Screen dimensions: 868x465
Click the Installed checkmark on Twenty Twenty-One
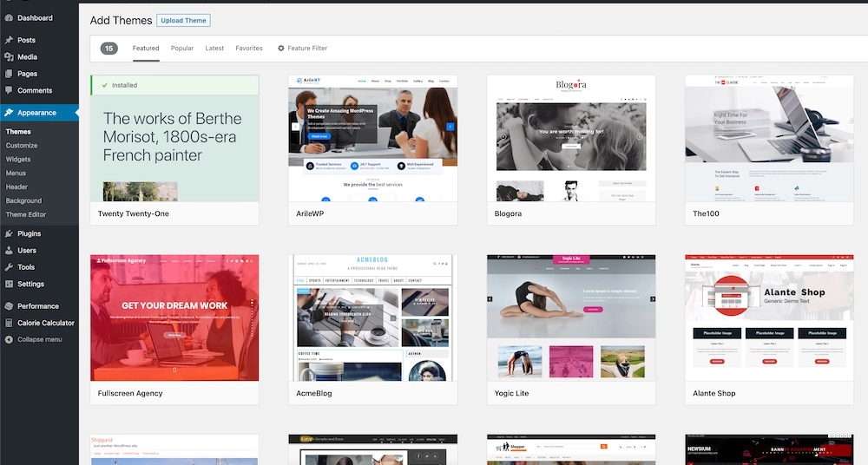click(105, 85)
